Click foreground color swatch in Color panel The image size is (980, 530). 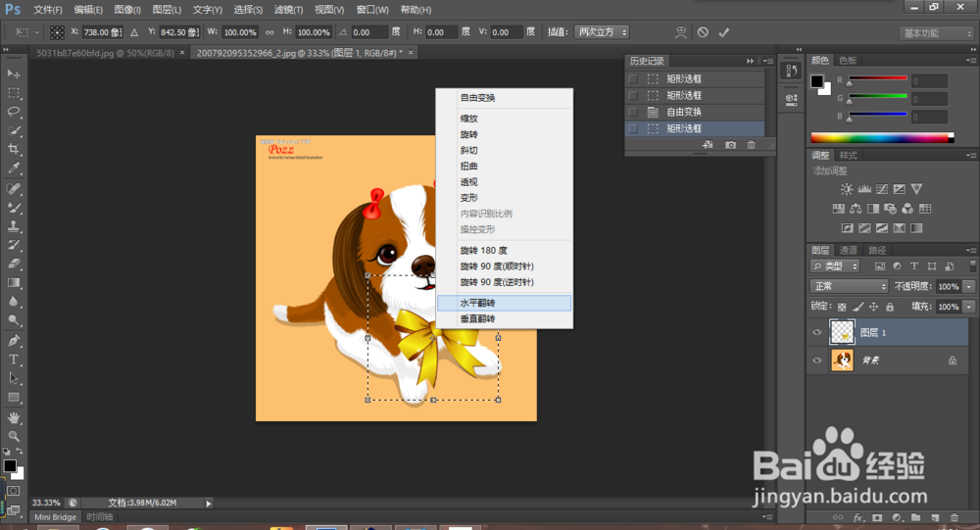817,81
